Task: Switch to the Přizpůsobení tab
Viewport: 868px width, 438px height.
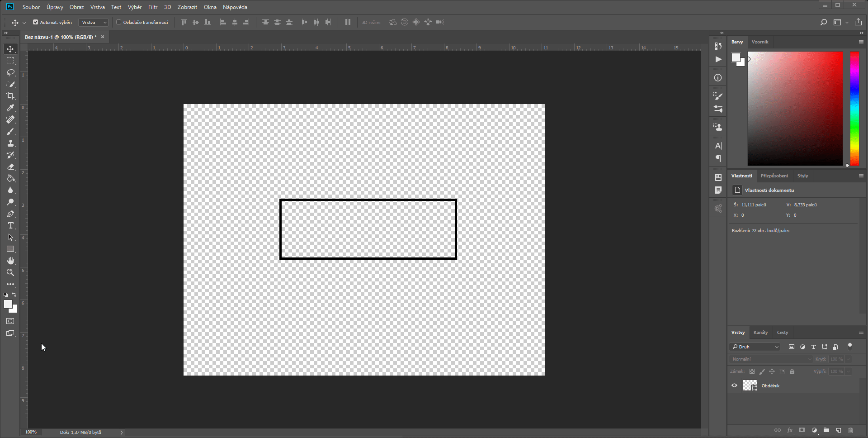Action: pos(774,176)
